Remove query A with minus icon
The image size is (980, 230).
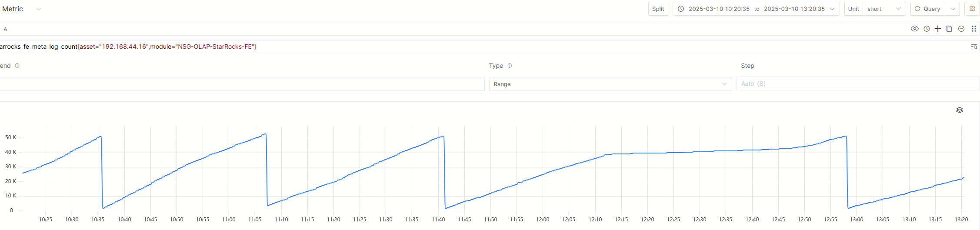(x=961, y=29)
